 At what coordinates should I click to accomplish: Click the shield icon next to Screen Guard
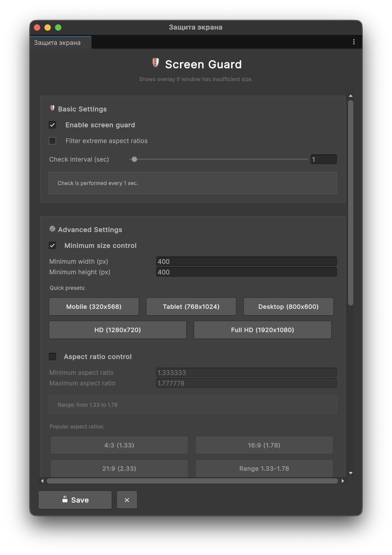(156, 63)
